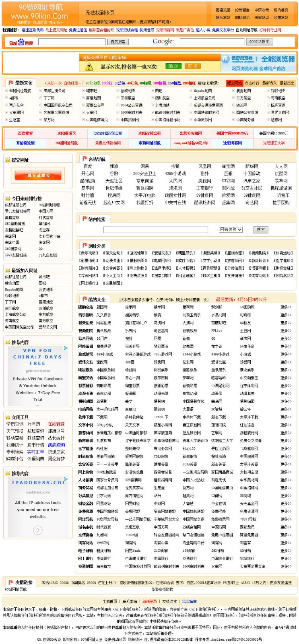Open 人人网 in 名站导航
Viewport: 299px width, 644px height.
point(281,166)
